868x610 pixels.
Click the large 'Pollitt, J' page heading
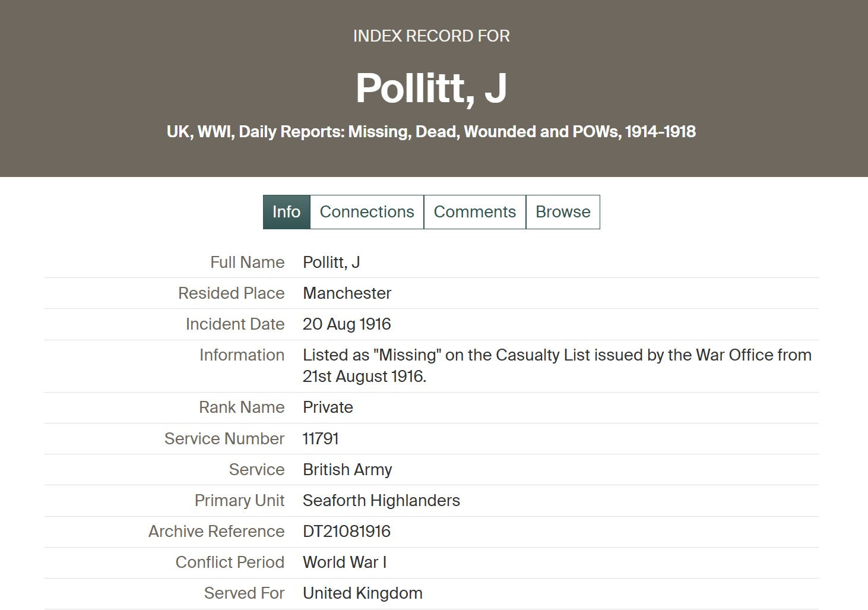(431, 88)
